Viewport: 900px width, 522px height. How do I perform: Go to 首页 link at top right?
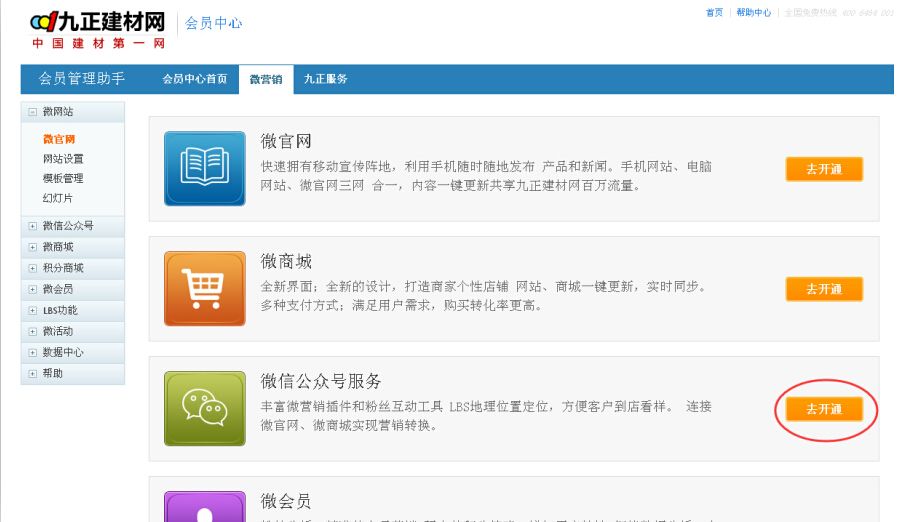click(x=714, y=13)
